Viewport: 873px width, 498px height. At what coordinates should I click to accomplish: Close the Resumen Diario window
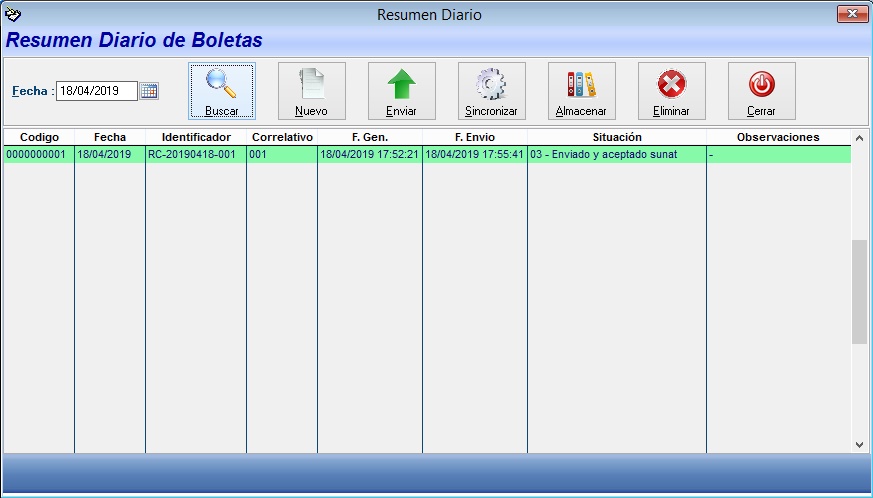[852, 14]
